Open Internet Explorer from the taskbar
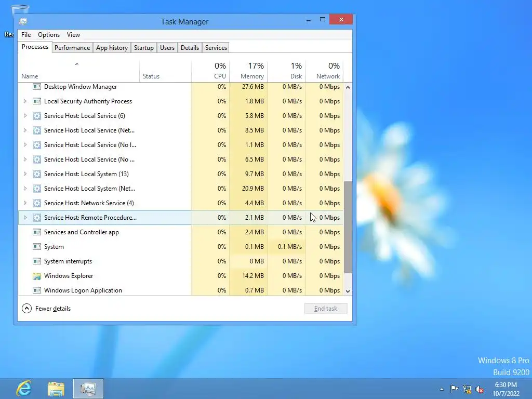This screenshot has height=399, width=532. tap(23, 389)
